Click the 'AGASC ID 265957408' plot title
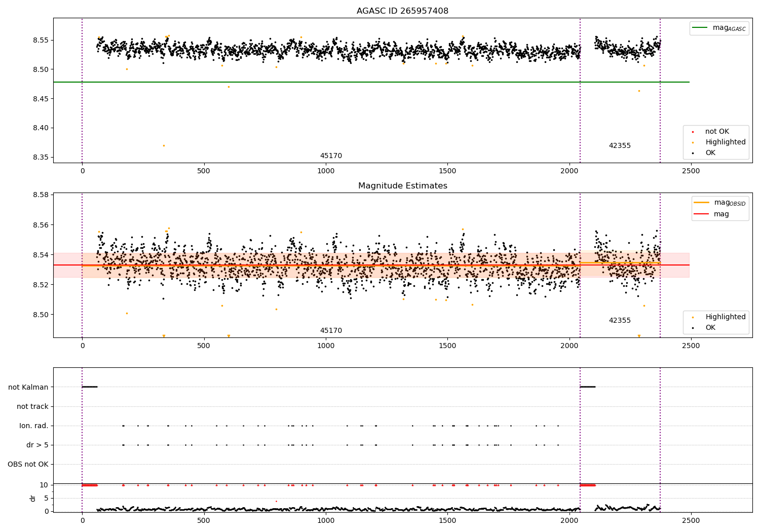Viewport: 760px width, 532px height. (x=402, y=11)
